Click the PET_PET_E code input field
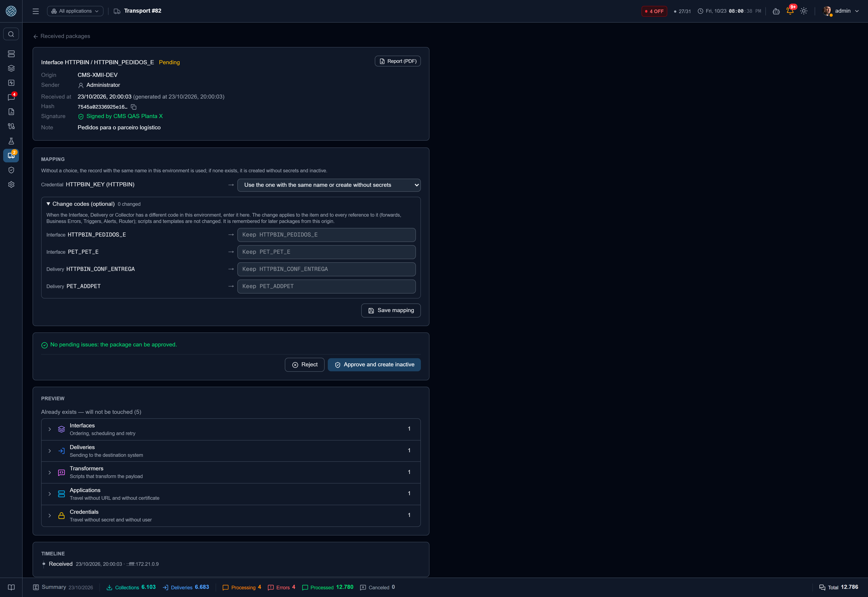868x597 pixels. pyautogui.click(x=326, y=252)
